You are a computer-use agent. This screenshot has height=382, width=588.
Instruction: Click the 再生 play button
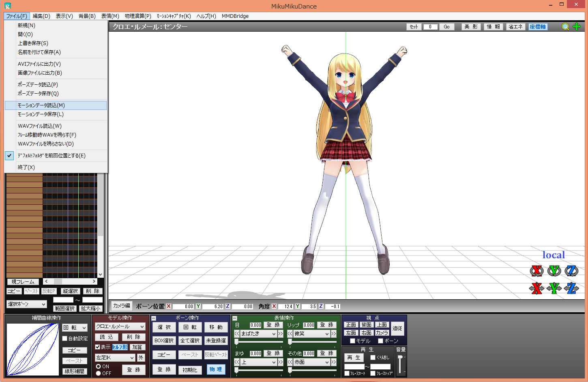pyautogui.click(x=354, y=358)
